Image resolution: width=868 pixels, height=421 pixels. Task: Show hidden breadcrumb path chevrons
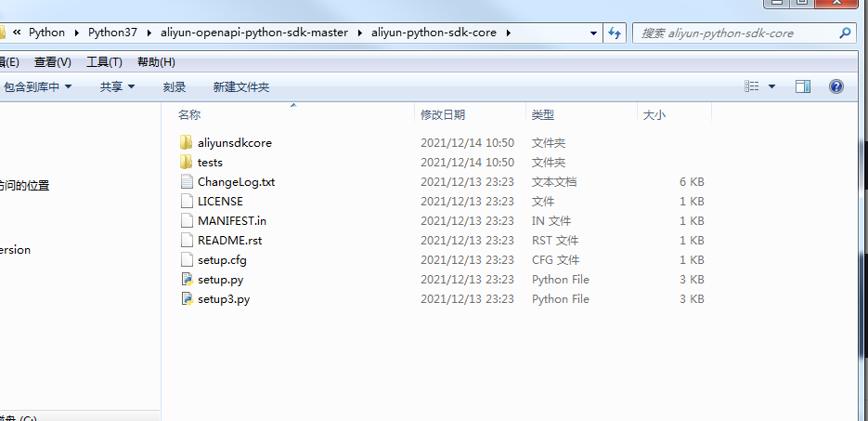coord(17,33)
